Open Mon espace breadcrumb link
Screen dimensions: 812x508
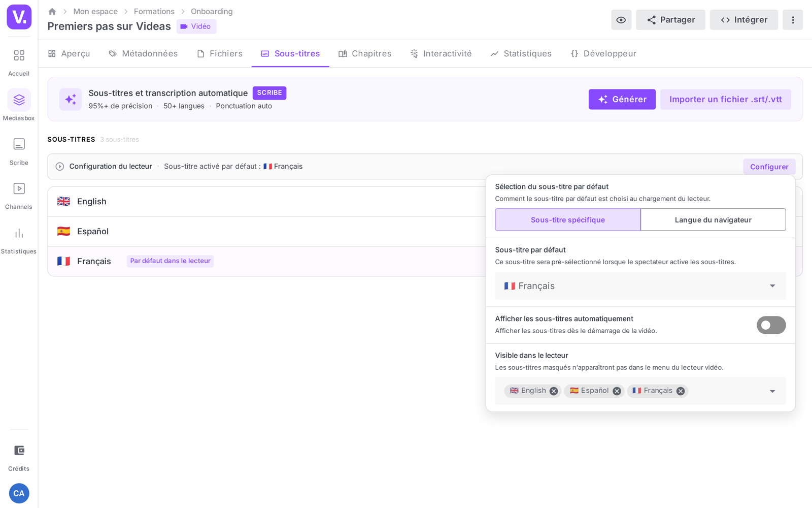pyautogui.click(x=95, y=11)
